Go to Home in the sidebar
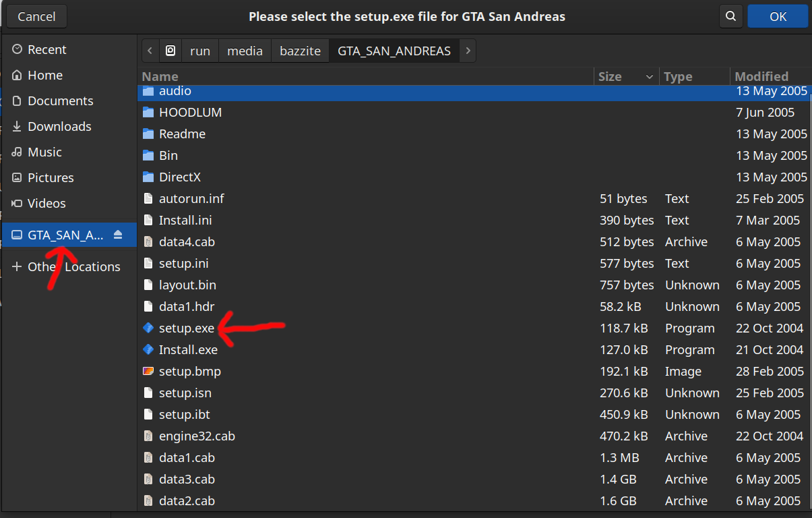The width and height of the screenshot is (812, 518). coord(69,75)
